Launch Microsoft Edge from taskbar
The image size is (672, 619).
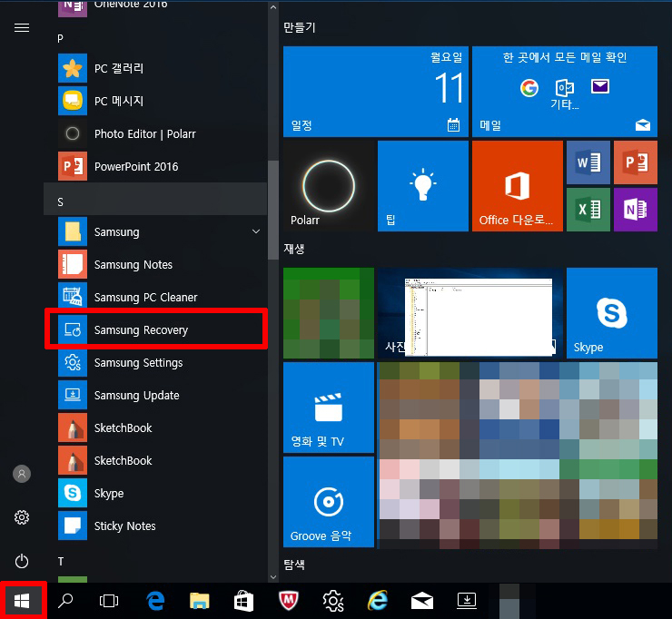pyautogui.click(x=155, y=601)
